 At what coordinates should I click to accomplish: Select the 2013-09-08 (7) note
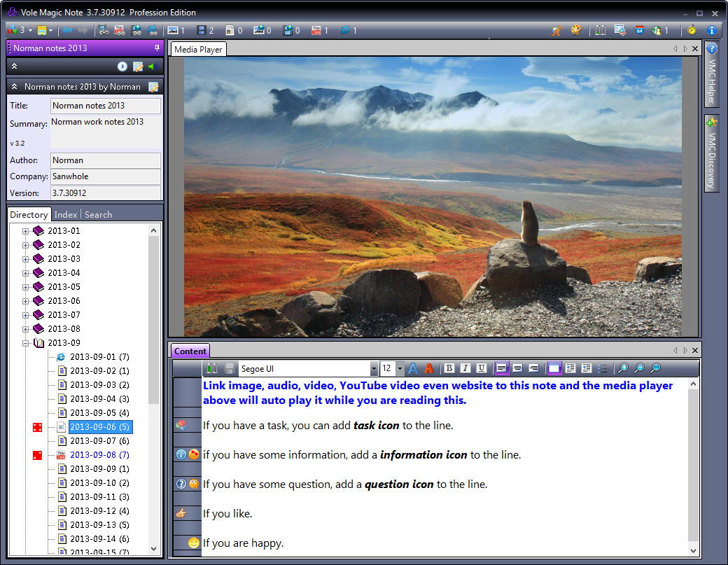coord(99,455)
